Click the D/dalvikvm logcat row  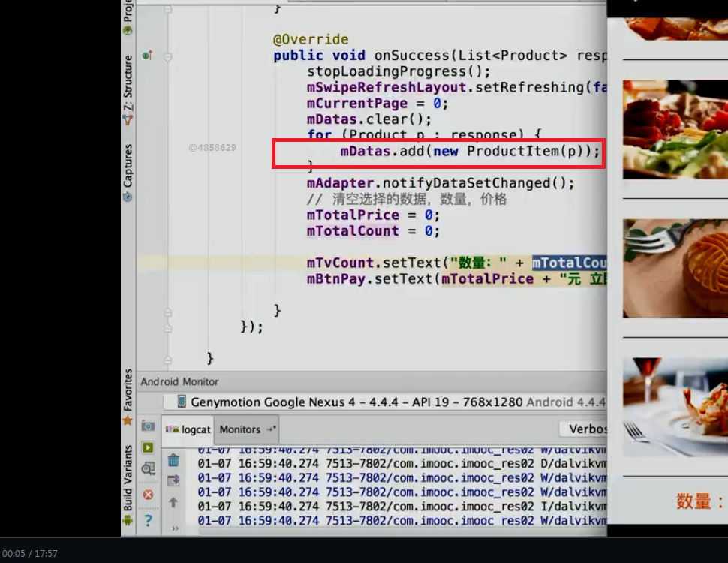[x=402, y=464]
